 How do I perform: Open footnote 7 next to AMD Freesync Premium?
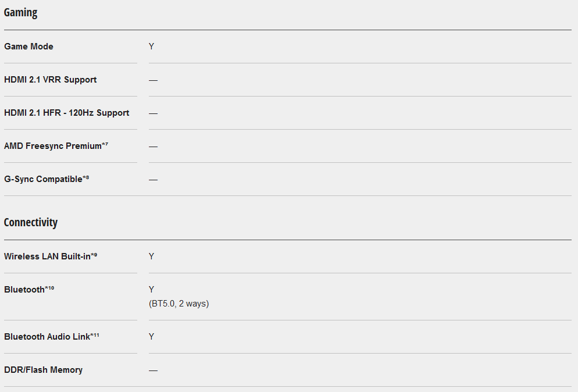point(105,144)
